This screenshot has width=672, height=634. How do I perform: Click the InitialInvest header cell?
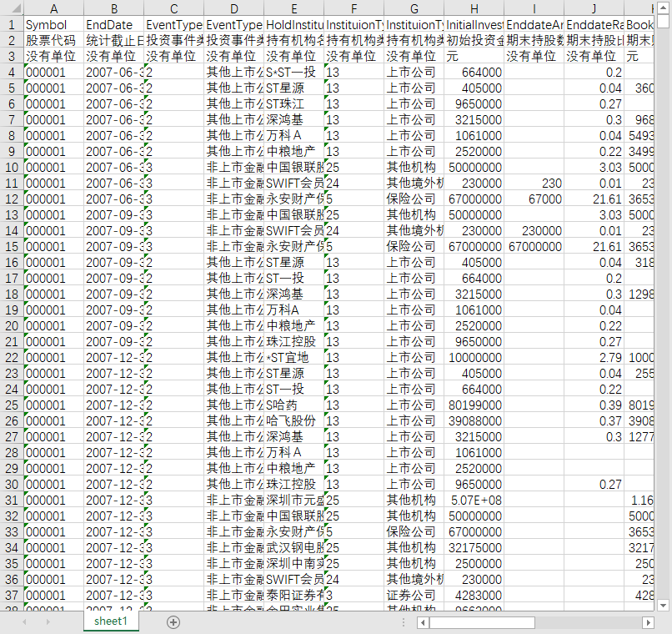click(474, 25)
